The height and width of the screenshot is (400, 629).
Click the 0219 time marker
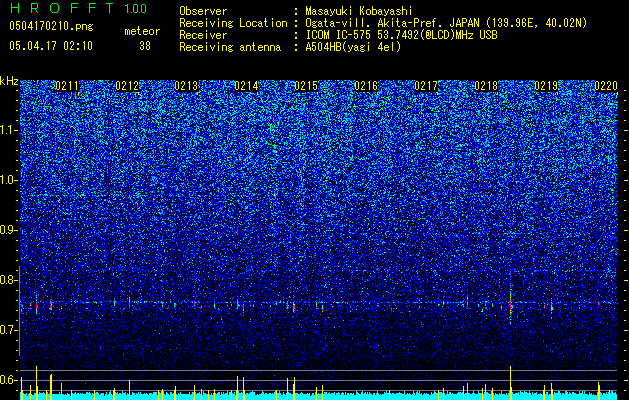(x=546, y=86)
